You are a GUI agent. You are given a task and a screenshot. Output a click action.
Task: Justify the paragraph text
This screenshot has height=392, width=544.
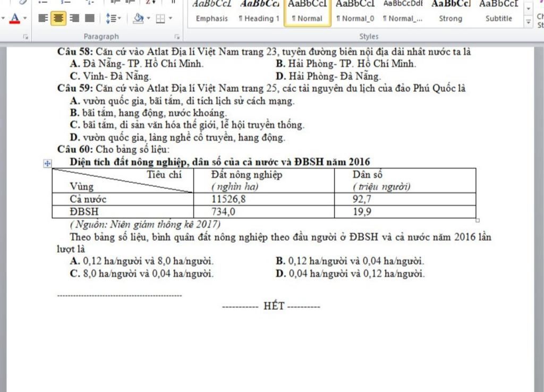(x=89, y=18)
